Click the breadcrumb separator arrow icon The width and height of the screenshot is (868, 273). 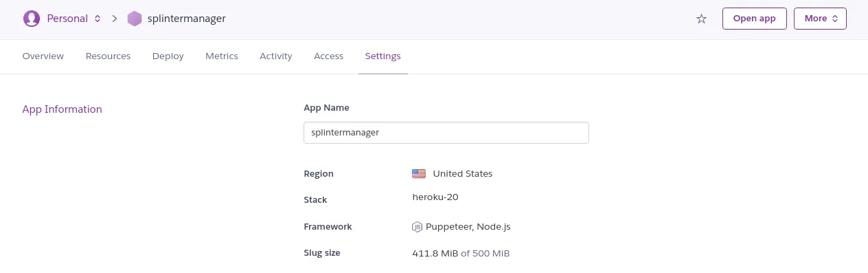tap(115, 19)
